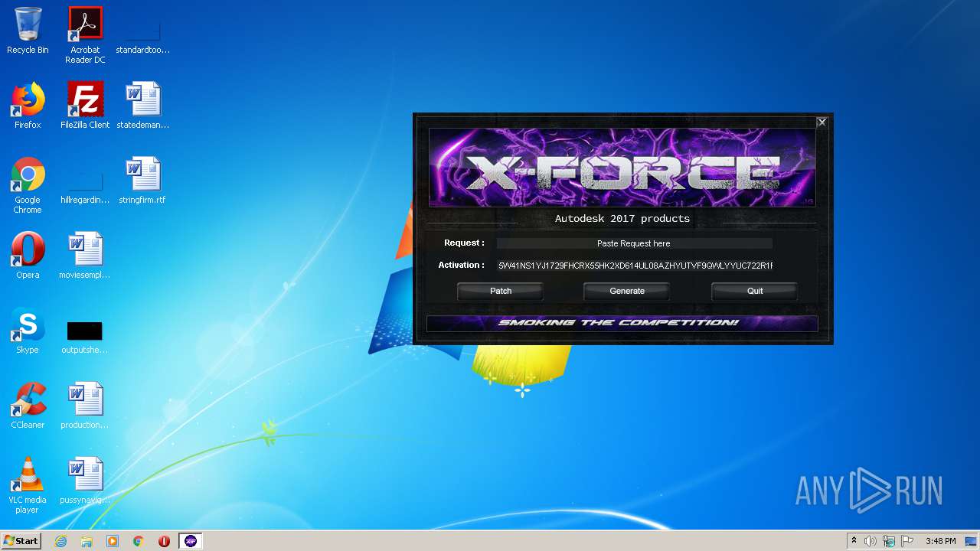
Task: Click the 'Activation :' label
Action: click(461, 265)
